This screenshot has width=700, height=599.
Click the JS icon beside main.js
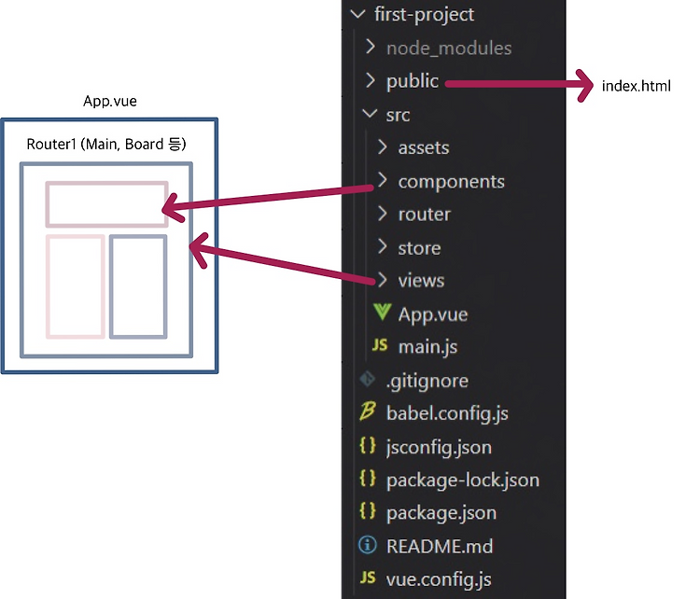[380, 345]
